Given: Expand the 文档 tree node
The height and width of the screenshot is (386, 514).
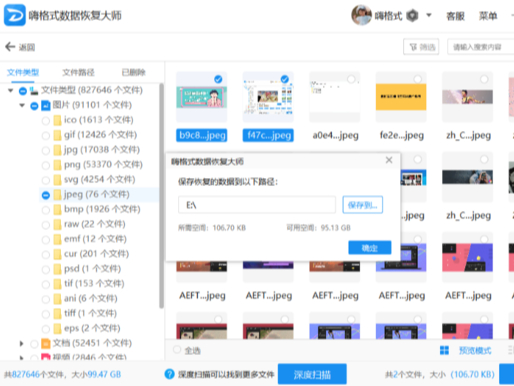Looking at the screenshot, I should [21, 343].
